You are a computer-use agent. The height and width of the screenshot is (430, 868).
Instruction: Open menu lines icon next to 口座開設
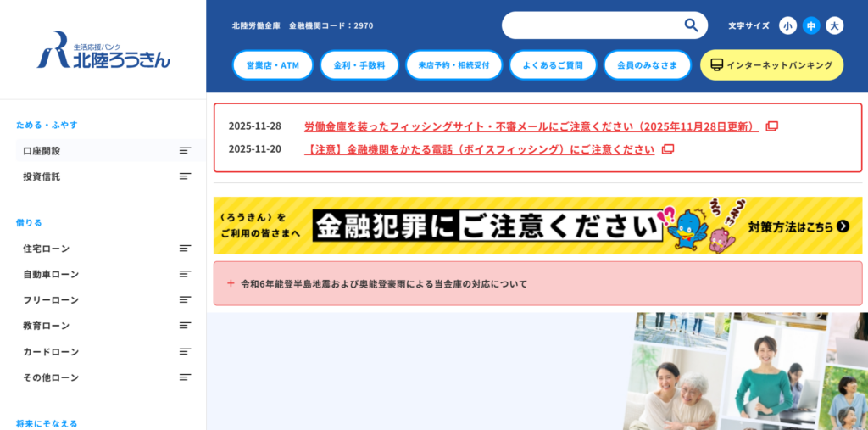185,151
